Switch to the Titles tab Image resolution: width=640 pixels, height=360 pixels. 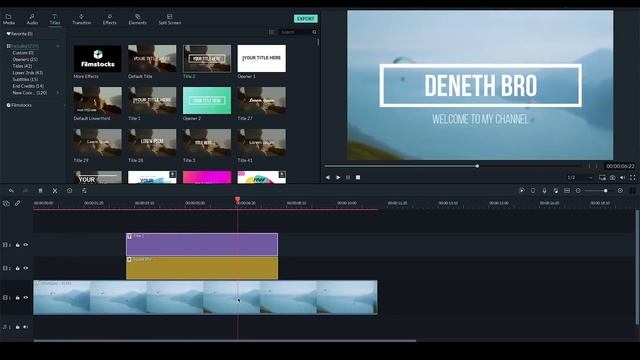pyautogui.click(x=55, y=19)
